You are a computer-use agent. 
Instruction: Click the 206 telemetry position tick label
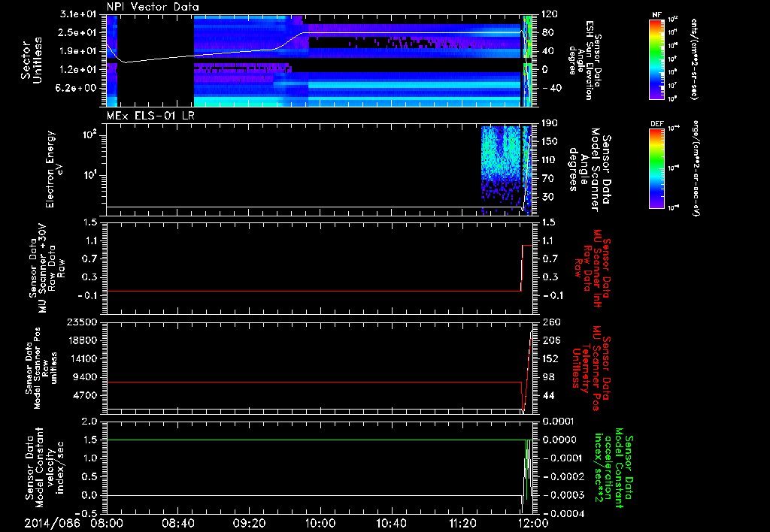pos(551,340)
